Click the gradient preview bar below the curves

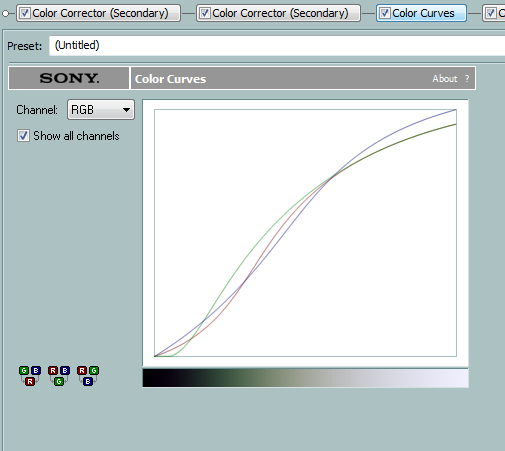[305, 378]
